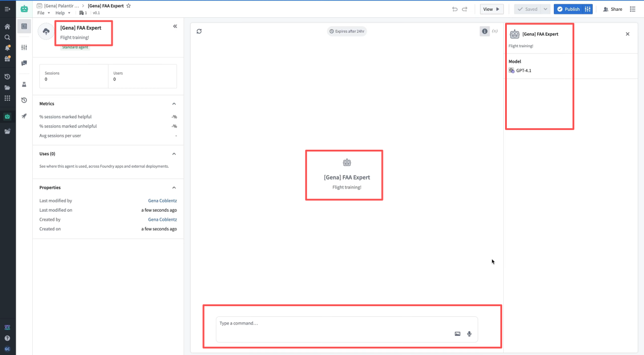
Task: Click the branch count indicator showing 1
Action: click(83, 13)
